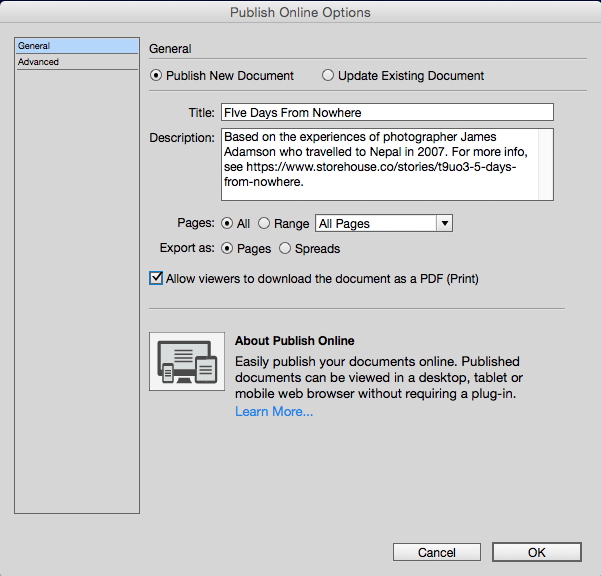Viewport: 601px width, 576px height.
Task: Confirm with the OK button
Action: click(x=537, y=552)
